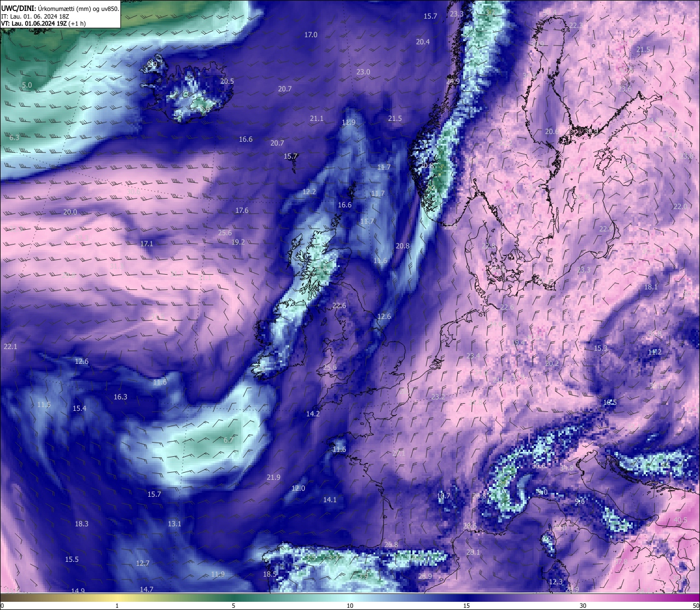Click the legend tick label '15'
Screen dimensions: 700x610
466,606
